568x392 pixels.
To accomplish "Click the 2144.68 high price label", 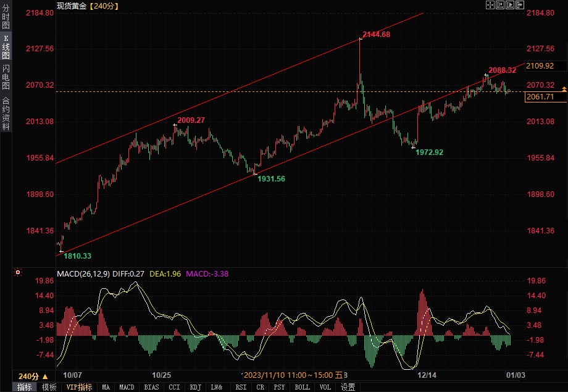I will [377, 35].
